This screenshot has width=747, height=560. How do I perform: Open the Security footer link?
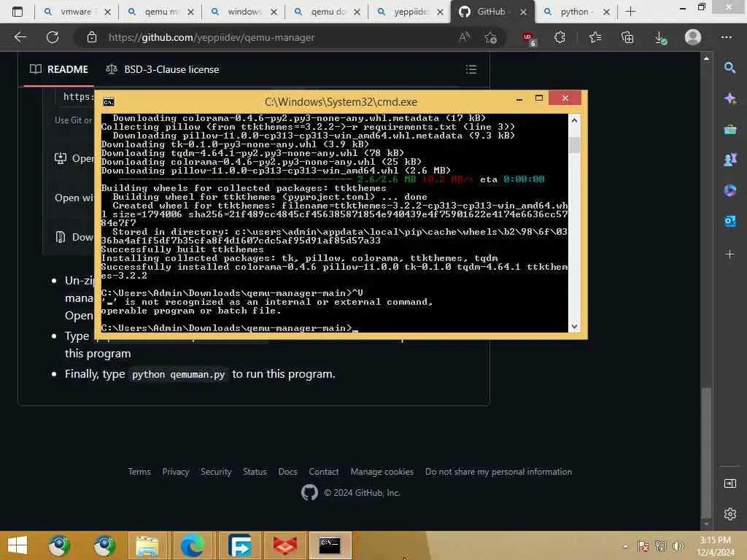point(216,472)
